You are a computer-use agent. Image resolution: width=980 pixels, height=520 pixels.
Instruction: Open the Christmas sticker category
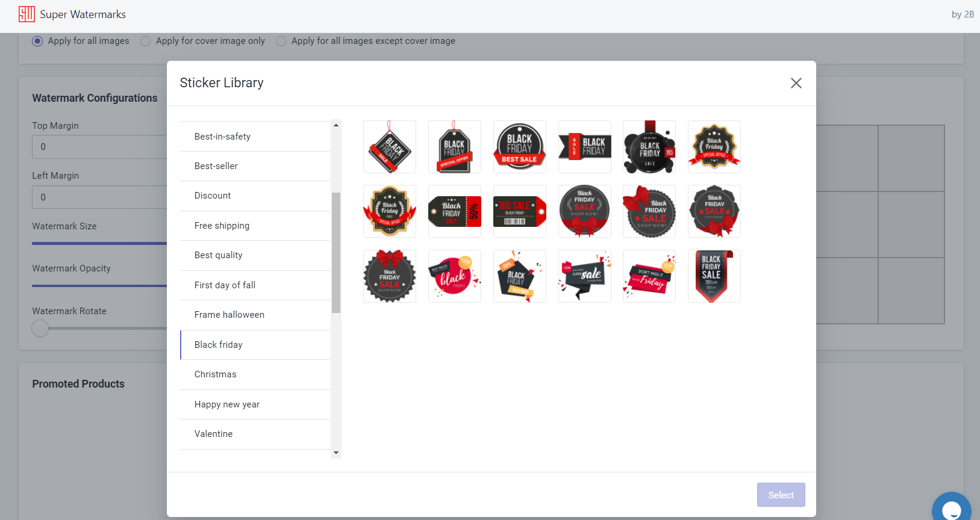(255, 374)
